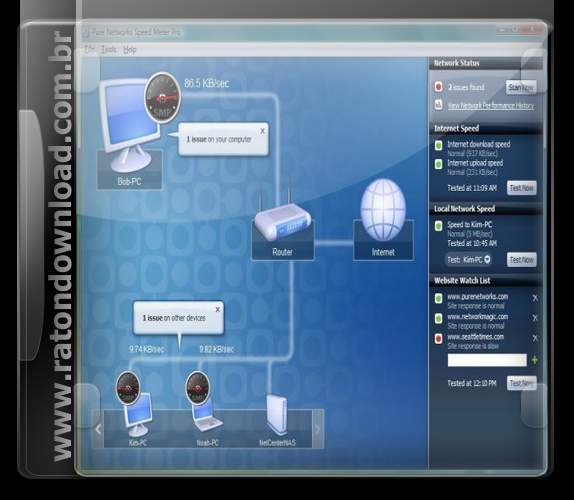Viewport: 574px width, 500px height.
Task: Click the speed gauge above Kim-PC
Action: (x=128, y=387)
